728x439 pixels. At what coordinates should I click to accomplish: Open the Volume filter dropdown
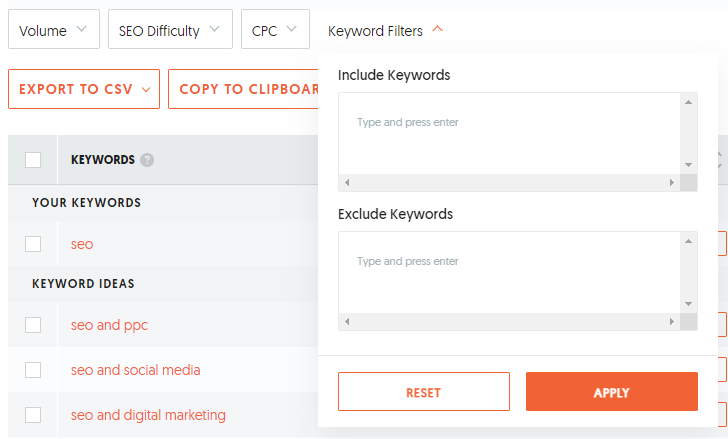(x=54, y=29)
